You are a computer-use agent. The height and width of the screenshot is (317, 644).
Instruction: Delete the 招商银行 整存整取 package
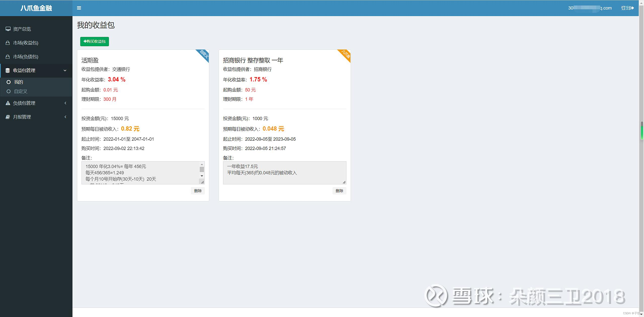(x=339, y=191)
